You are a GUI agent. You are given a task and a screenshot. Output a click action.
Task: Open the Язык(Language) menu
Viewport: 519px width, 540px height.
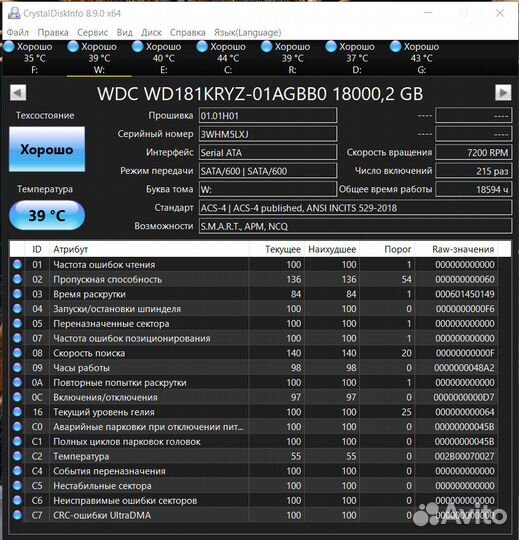click(x=248, y=33)
